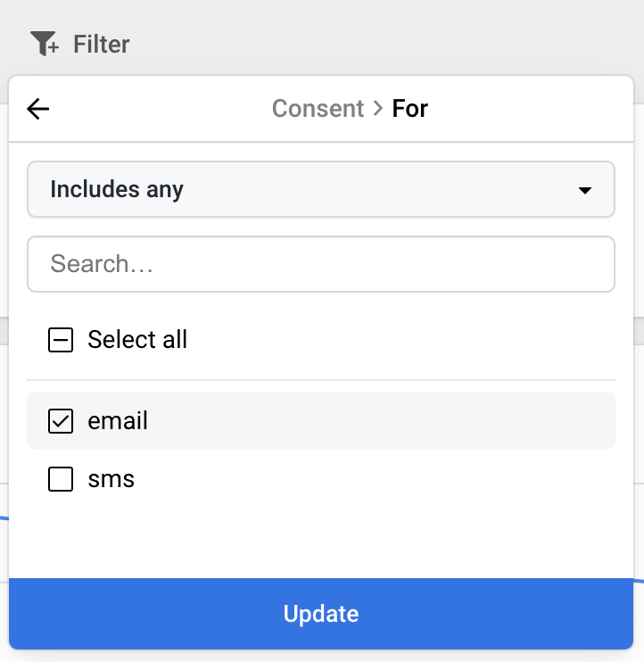Image resolution: width=644 pixels, height=662 pixels.
Task: Click the Filter label text
Action: point(102,44)
